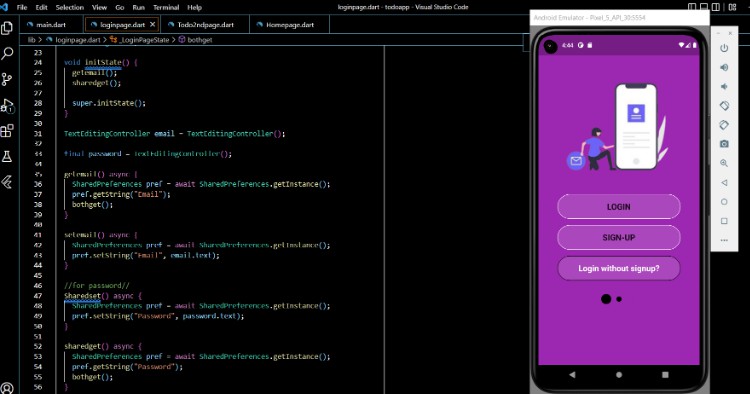Click the emulator volume up icon
The image size is (750, 394).
pos(724,67)
